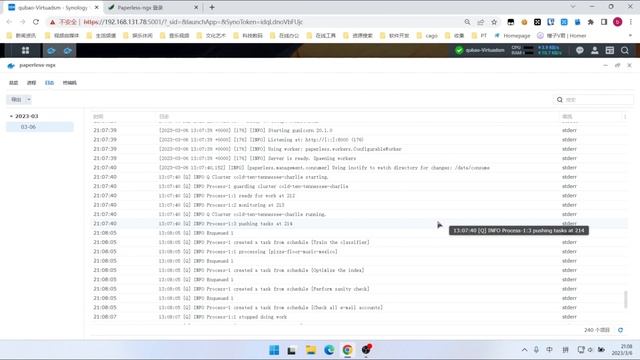Click the green system health check icon
The height and width of the screenshot is (360, 640).
459,50
